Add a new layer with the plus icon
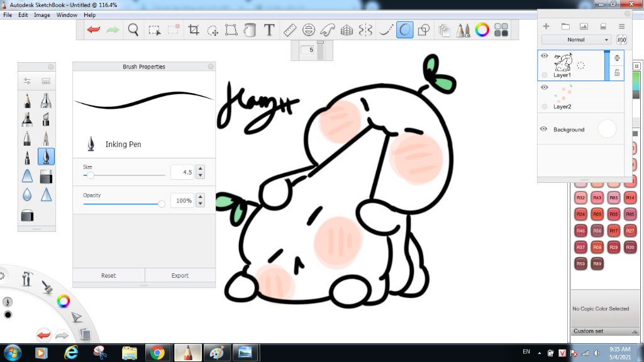644x362 pixels. tap(546, 26)
